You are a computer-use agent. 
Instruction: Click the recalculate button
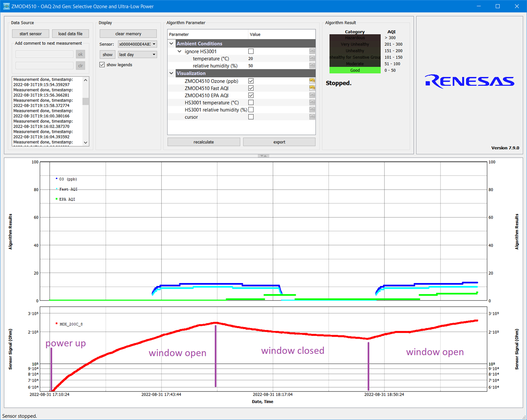[204, 142]
